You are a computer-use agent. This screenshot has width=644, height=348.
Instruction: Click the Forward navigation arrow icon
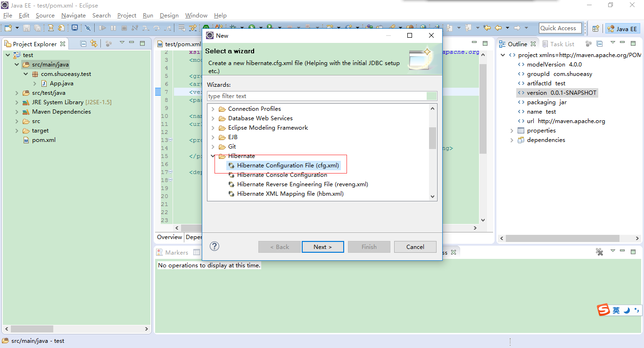pos(517,28)
